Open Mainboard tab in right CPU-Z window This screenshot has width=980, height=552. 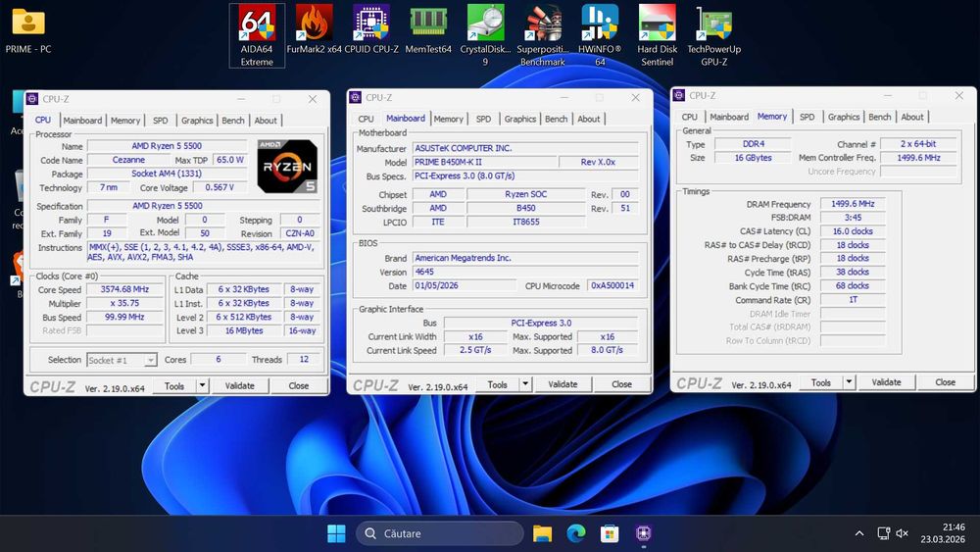point(729,117)
